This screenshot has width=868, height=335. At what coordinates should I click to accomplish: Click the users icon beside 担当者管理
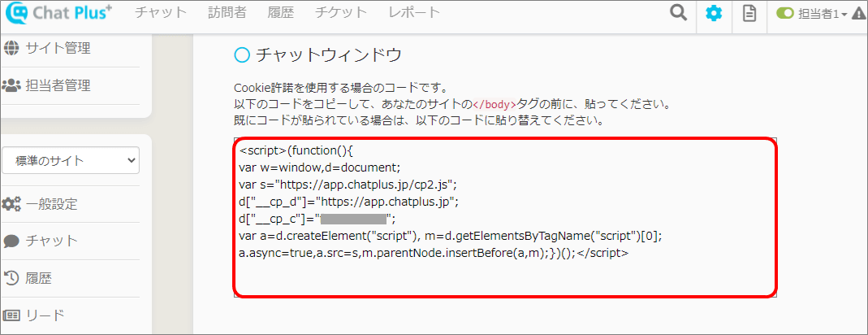[x=11, y=85]
